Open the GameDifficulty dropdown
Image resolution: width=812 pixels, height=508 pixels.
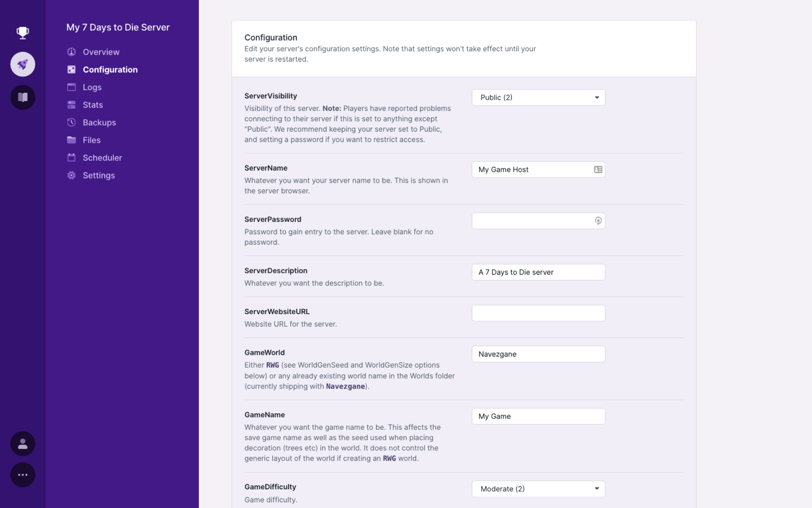pyautogui.click(x=538, y=489)
